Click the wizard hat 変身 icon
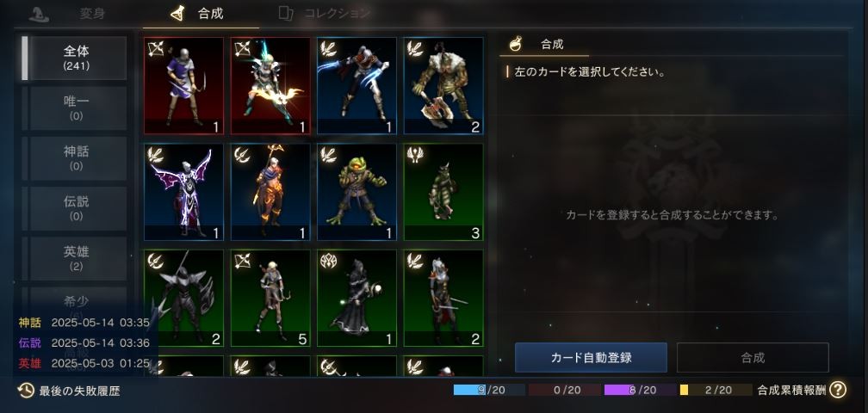Viewport: 868px width, 413px height. coord(39,15)
